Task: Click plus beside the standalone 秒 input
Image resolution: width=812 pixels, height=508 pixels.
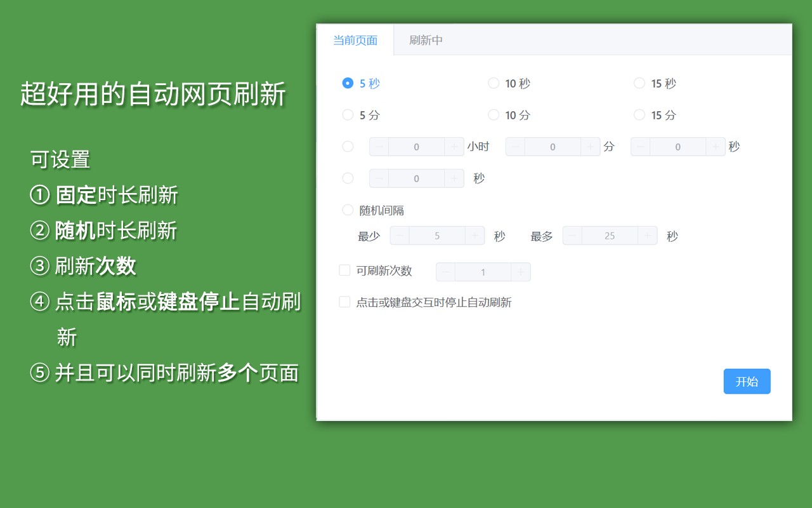Action: (x=454, y=178)
